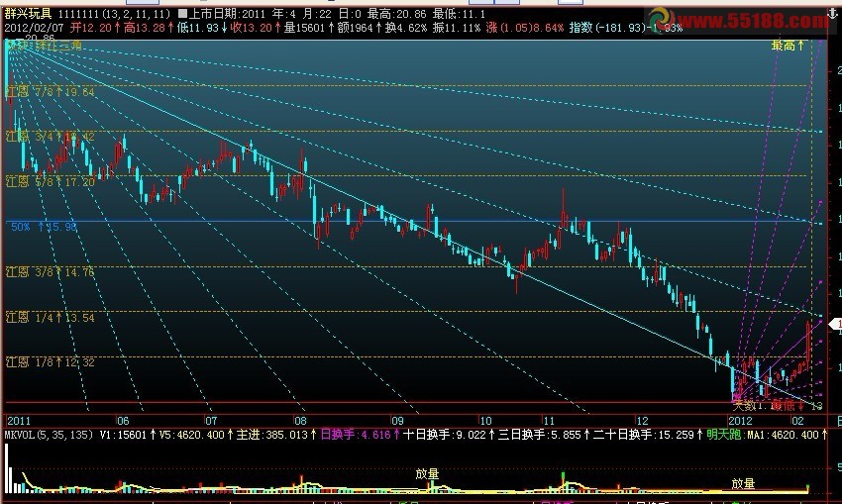Click the 江恩 7/8 19.64 level label
Screen dimensions: 842x504
tap(51, 92)
